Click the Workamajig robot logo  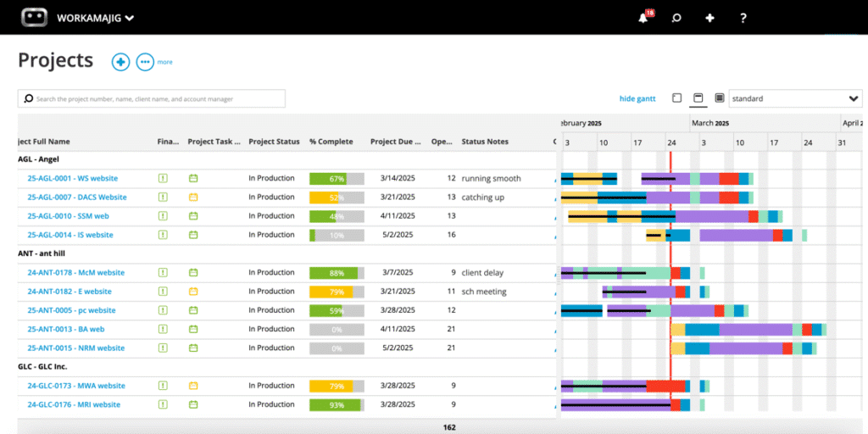coord(34,17)
